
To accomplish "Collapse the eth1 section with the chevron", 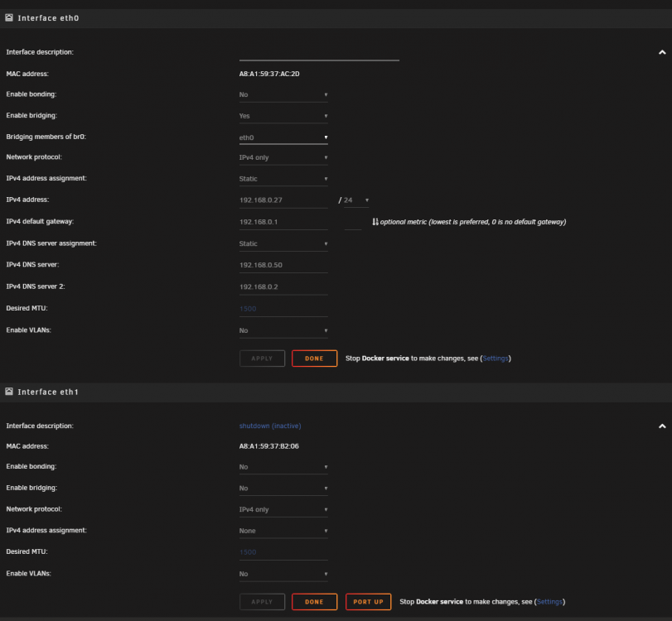I will click(662, 426).
